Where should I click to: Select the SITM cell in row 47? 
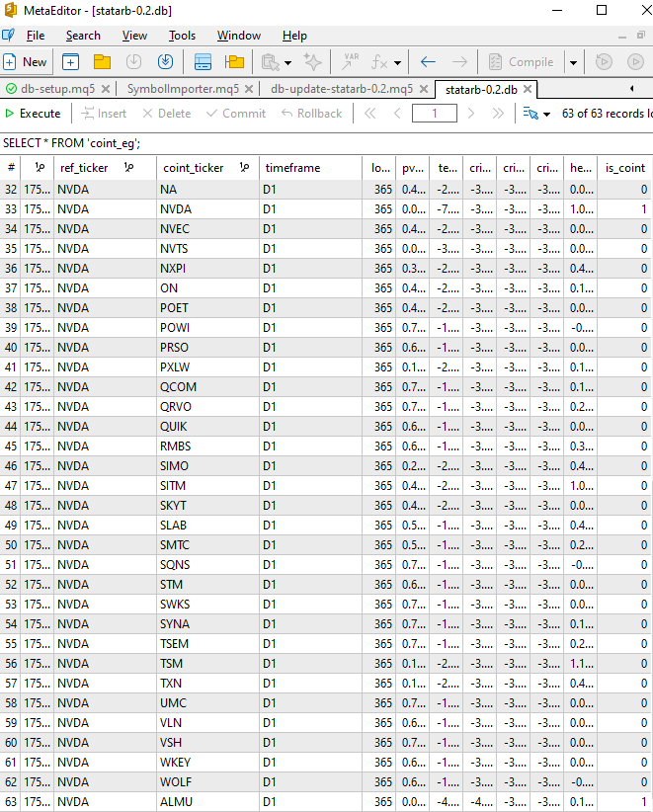207,486
